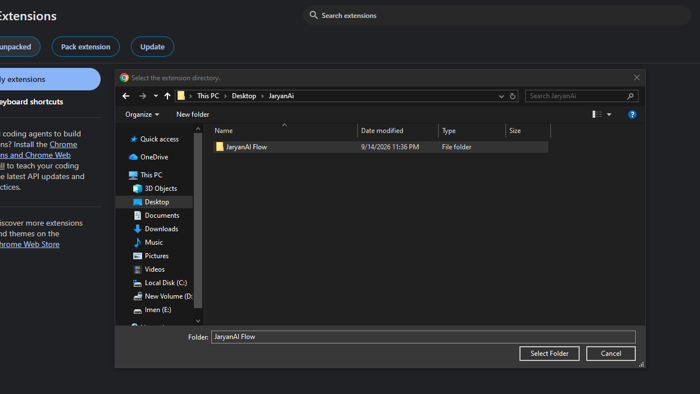
Task: Cancel the folder selection dialog
Action: (611, 353)
